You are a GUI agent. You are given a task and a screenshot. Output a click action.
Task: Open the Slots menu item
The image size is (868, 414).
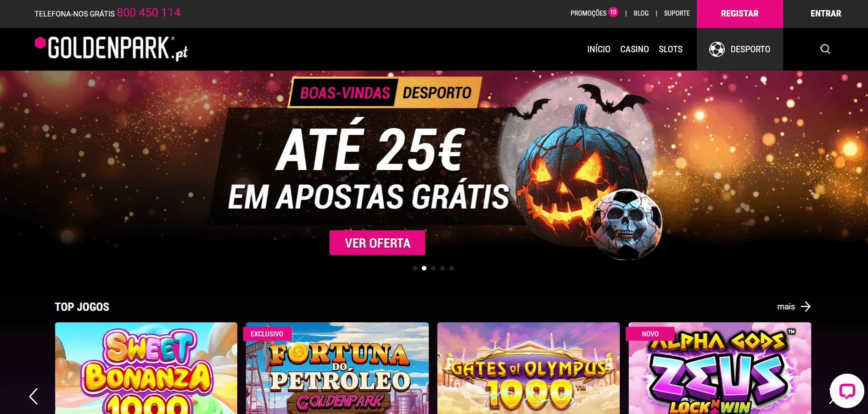671,49
